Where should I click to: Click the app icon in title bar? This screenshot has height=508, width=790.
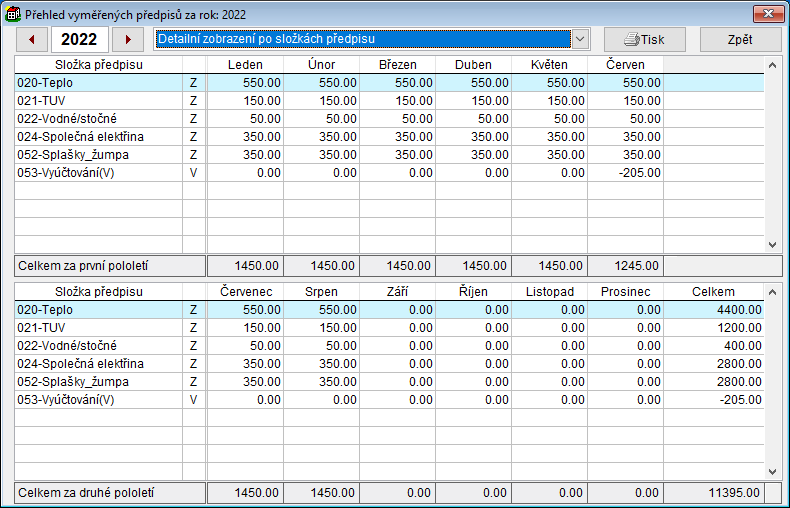pyautogui.click(x=14, y=14)
